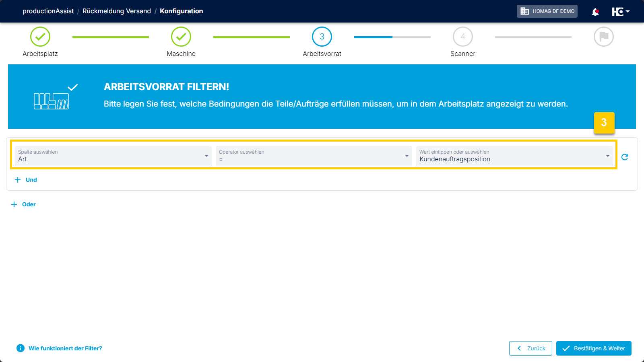
Task: Navigate to productionAssist breadcrumb
Action: (x=48, y=11)
